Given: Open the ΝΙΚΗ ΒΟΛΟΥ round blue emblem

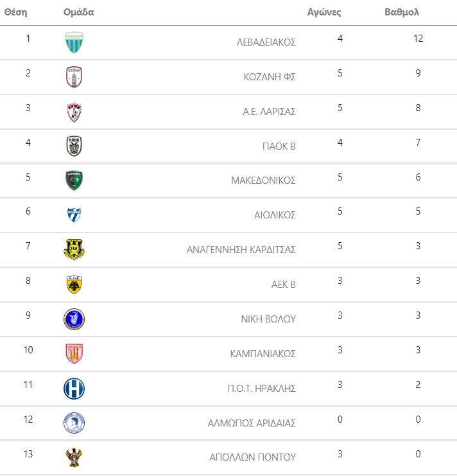Looking at the screenshot, I should 74,319.
